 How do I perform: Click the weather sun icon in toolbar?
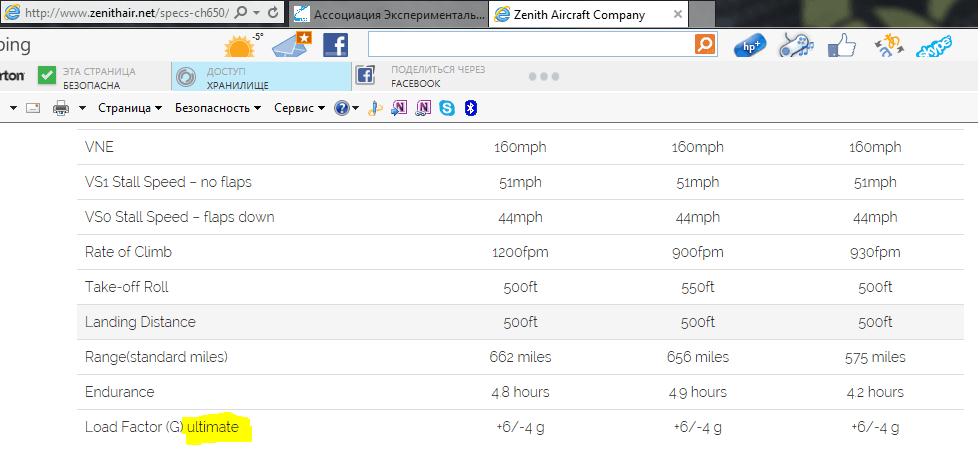click(x=242, y=45)
